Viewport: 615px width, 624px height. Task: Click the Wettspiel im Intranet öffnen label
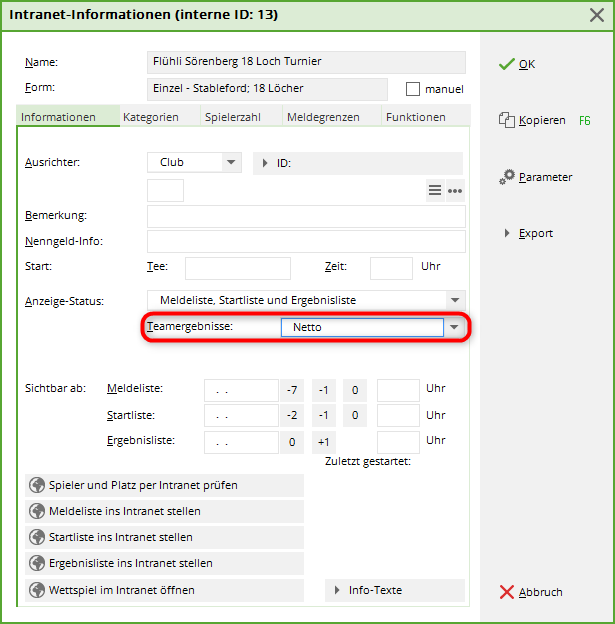(121, 590)
